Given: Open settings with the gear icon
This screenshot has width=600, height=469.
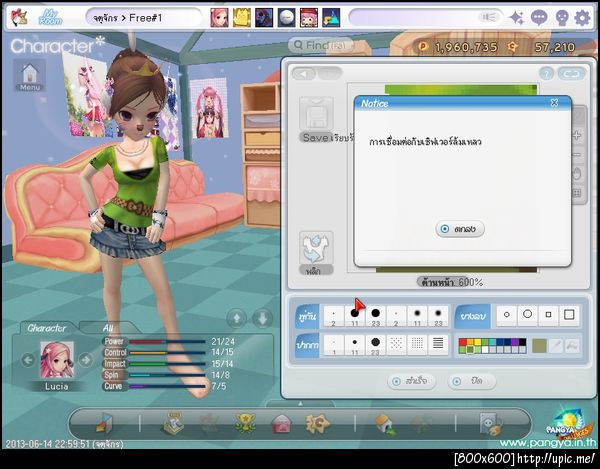Looking at the screenshot, I should click(582, 18).
